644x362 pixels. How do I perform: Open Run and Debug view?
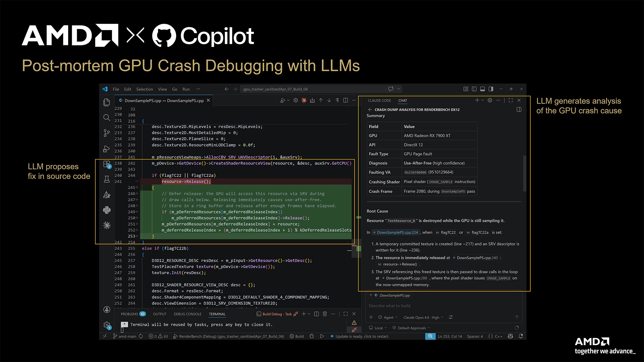[107, 148]
